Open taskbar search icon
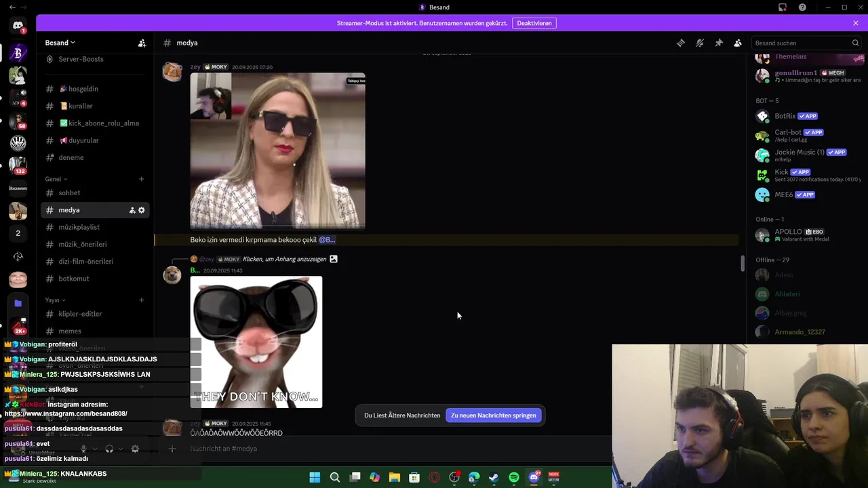The image size is (868, 488). [335, 477]
